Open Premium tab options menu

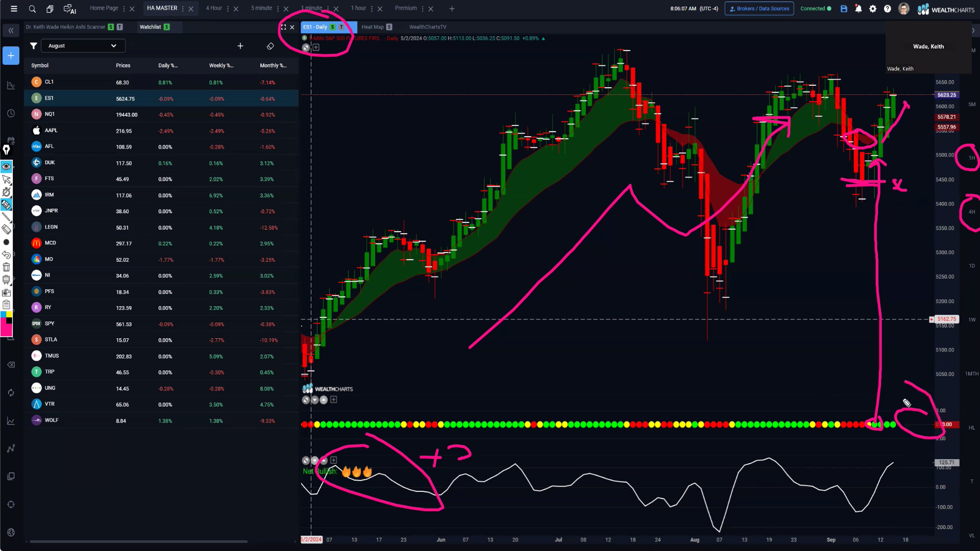[423, 9]
